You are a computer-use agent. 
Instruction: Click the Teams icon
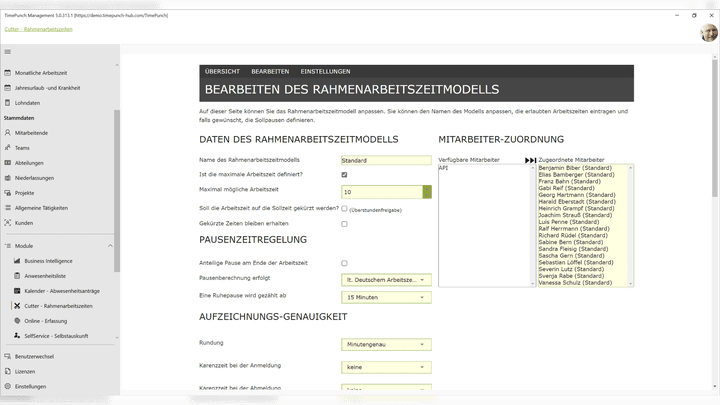pos(7,148)
